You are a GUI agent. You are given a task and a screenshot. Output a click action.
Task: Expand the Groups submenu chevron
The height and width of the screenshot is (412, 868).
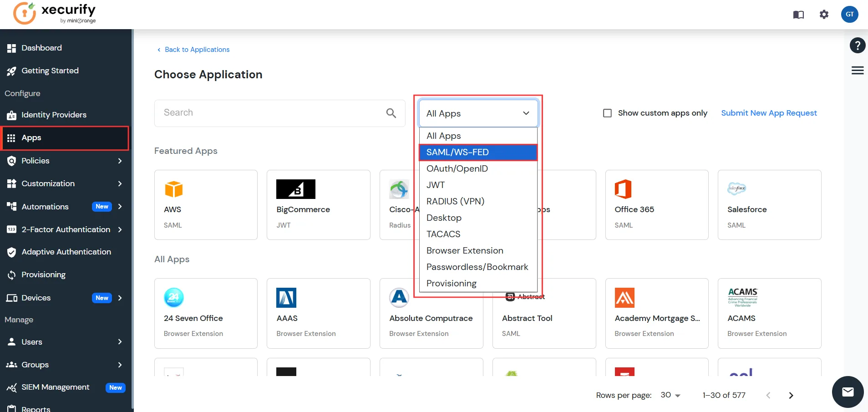[120, 365]
